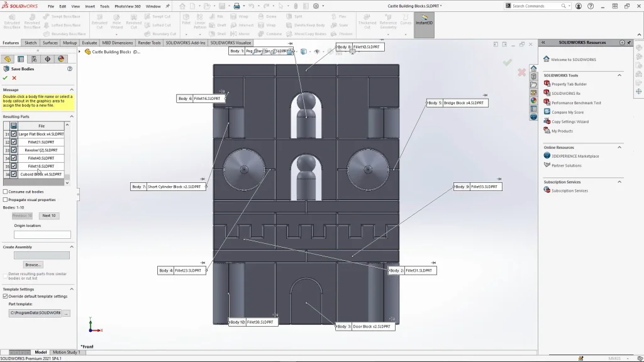Image resolution: width=644 pixels, height=362 pixels.
Task: Enable Propagate visual properties checkbox
Action: pyautogui.click(x=6, y=200)
